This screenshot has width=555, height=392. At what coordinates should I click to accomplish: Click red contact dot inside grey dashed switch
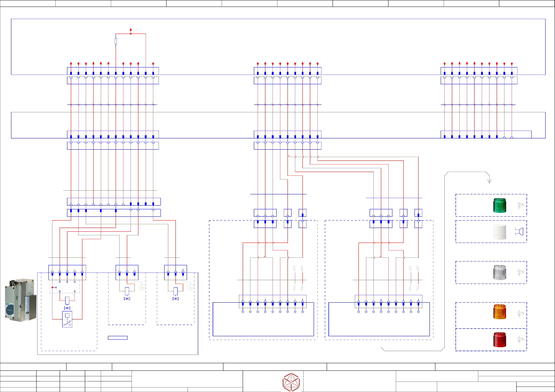52,287
